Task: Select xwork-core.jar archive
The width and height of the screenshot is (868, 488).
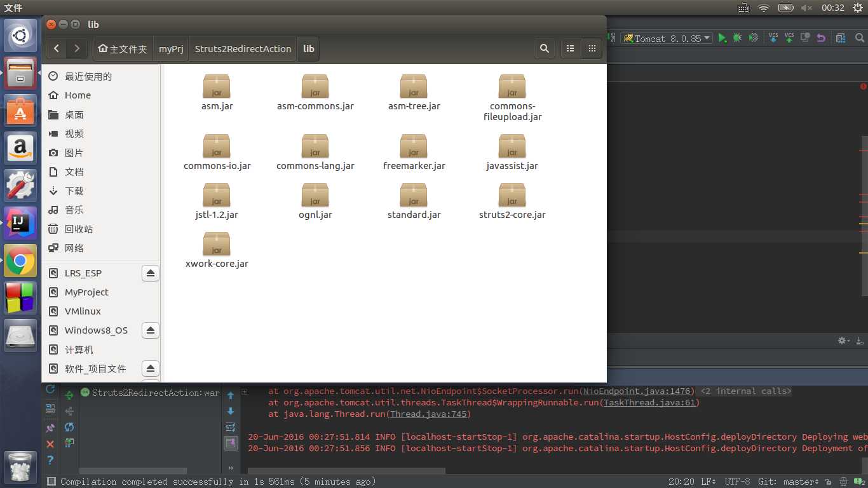Action: pos(217,250)
